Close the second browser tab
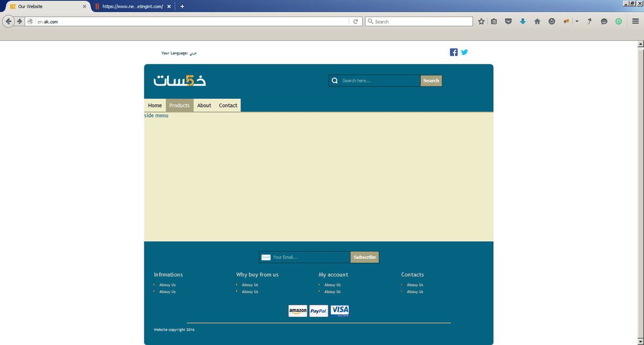This screenshot has height=345, width=644. click(x=170, y=6)
